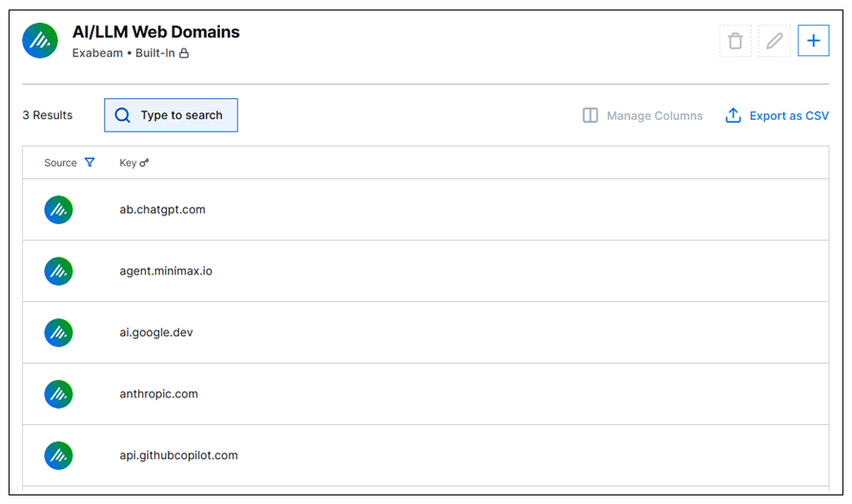Click the Exabeam logo beside AI/LLM Web Domains

[40, 41]
